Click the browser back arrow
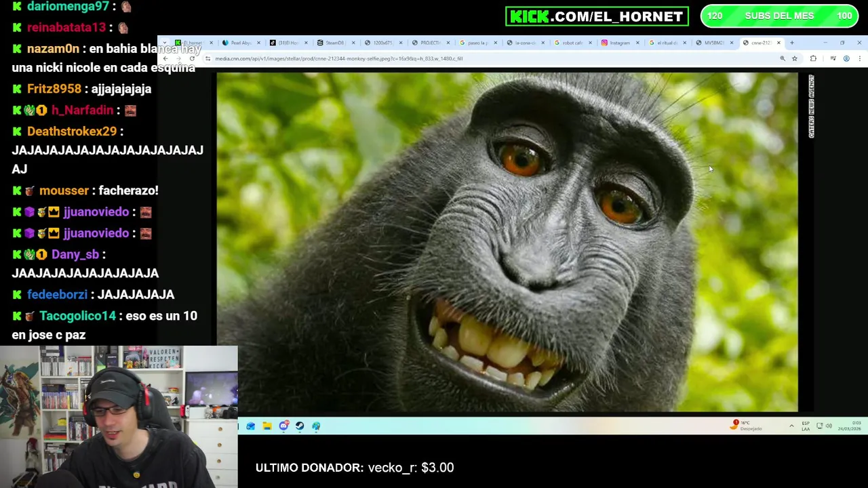 (x=165, y=58)
